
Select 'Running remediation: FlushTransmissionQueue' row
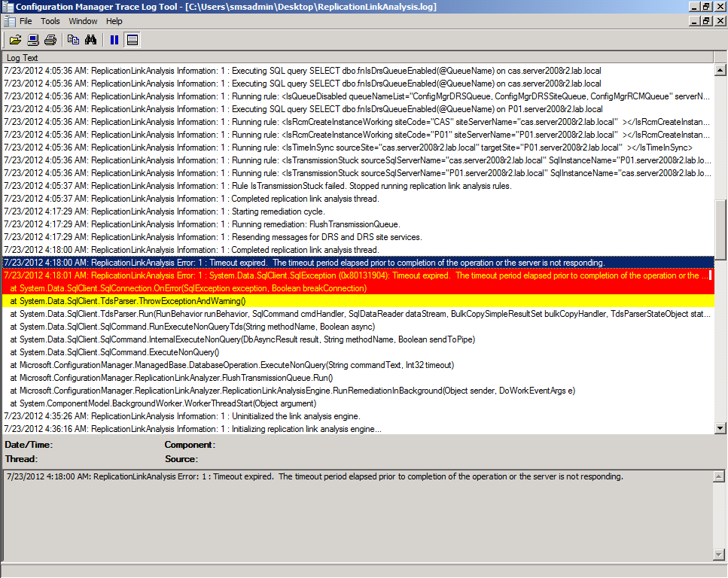pyautogui.click(x=358, y=224)
